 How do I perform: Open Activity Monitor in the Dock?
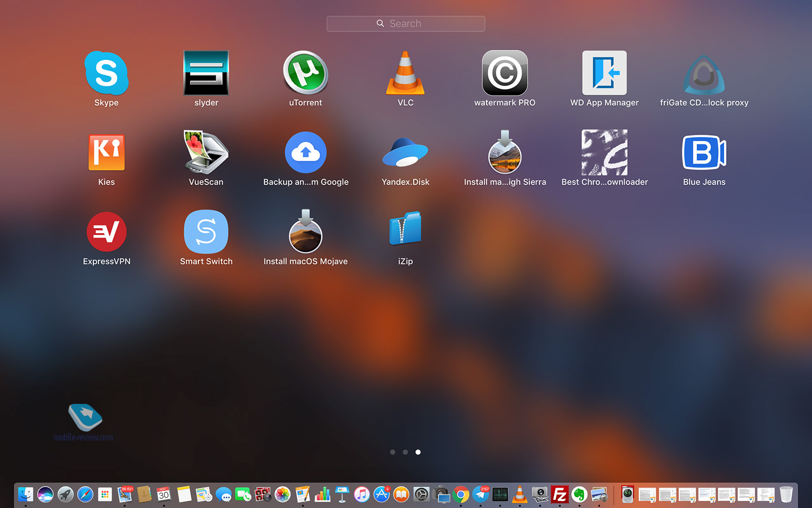click(500, 494)
